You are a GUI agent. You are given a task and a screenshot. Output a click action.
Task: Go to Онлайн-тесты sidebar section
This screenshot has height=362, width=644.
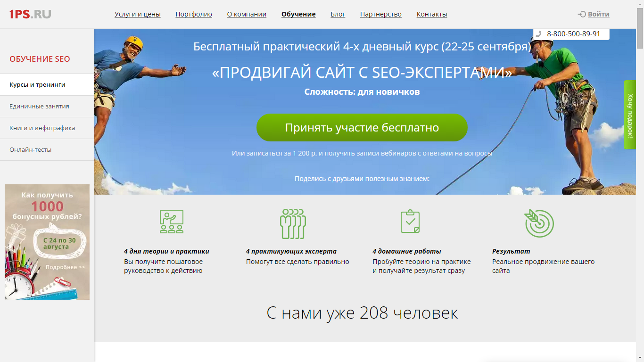pyautogui.click(x=47, y=150)
